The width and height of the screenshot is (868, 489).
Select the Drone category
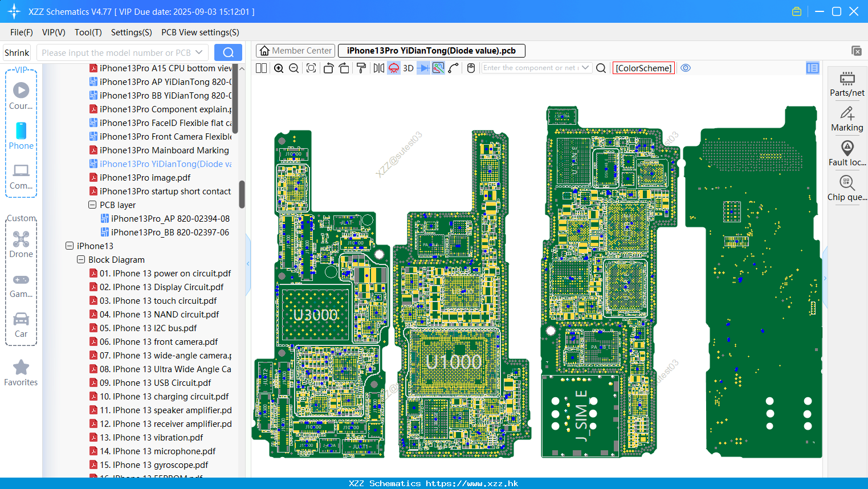[21, 244]
